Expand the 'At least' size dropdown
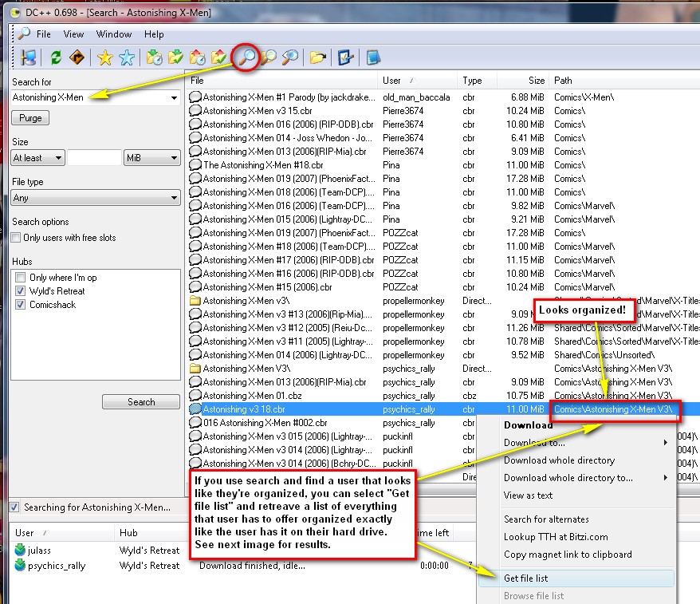This screenshot has height=604, width=700. (37, 158)
